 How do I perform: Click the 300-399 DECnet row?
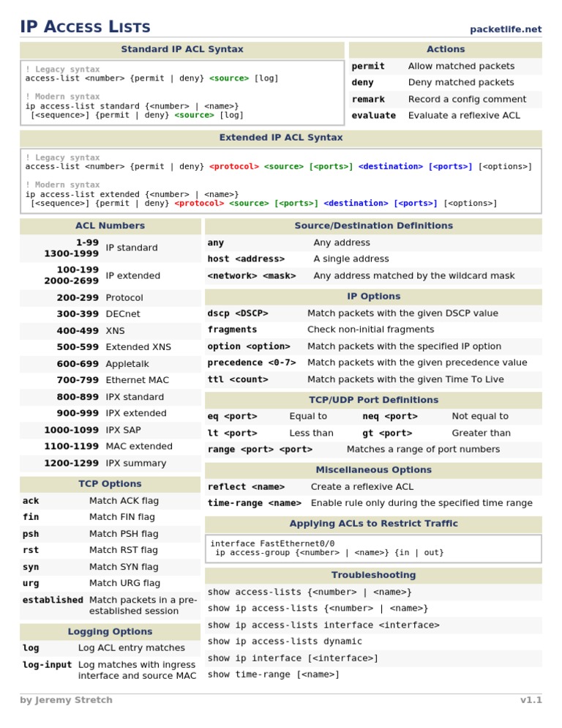pos(110,314)
